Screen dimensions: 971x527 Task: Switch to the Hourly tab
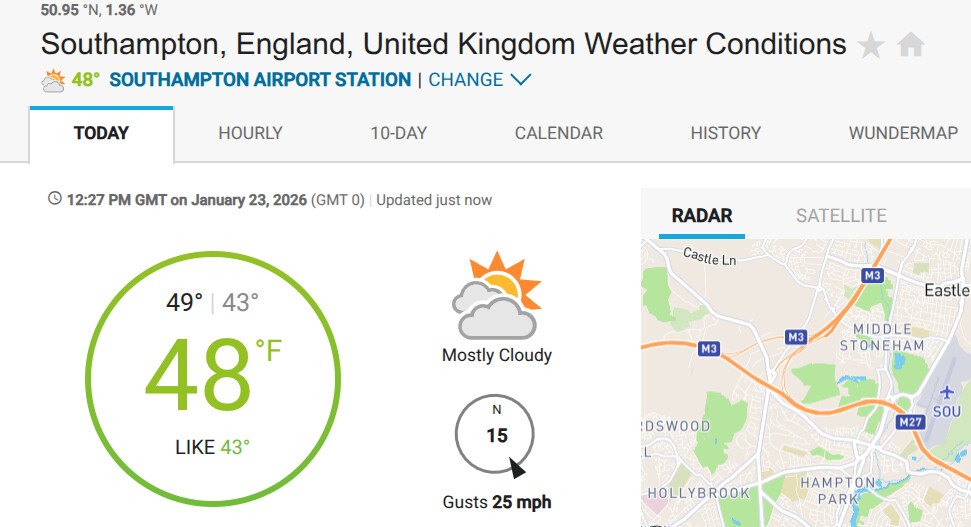(x=250, y=133)
